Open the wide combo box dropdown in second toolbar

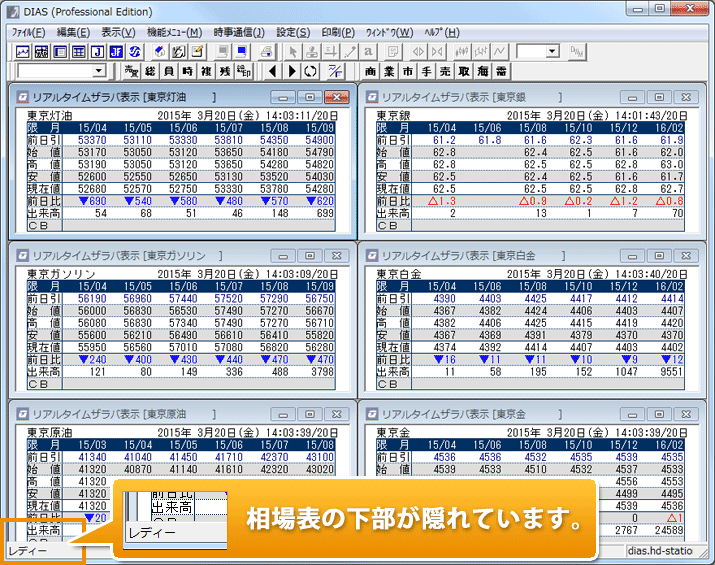(98, 71)
